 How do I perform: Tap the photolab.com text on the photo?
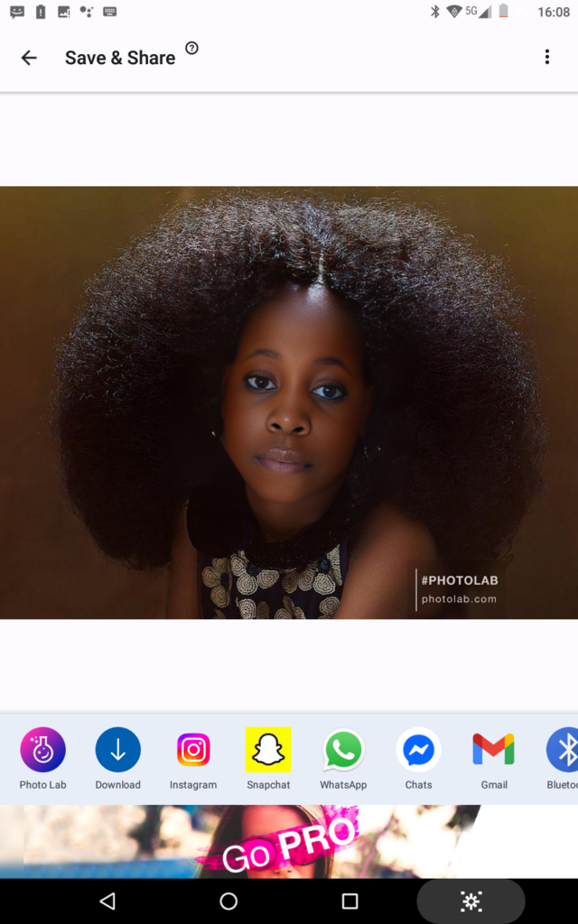[459, 599]
